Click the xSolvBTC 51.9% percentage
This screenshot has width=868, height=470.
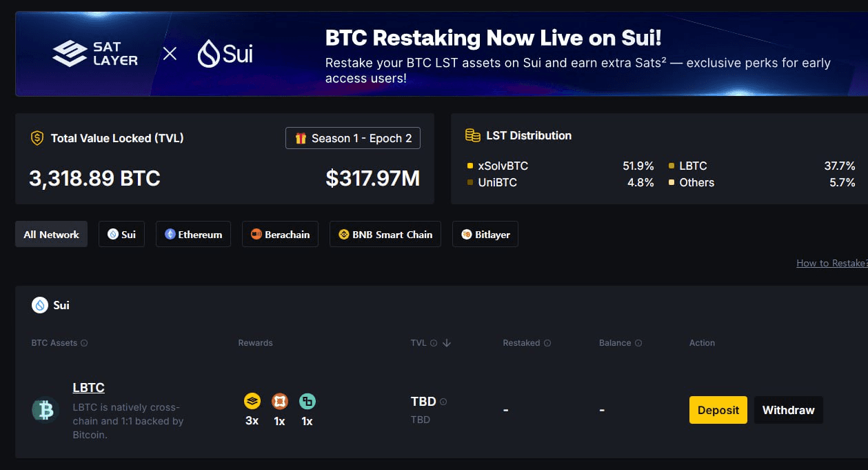pos(638,166)
